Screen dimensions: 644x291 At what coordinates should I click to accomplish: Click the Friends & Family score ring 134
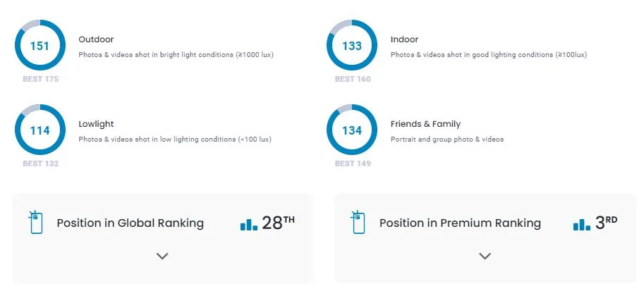pos(352,130)
